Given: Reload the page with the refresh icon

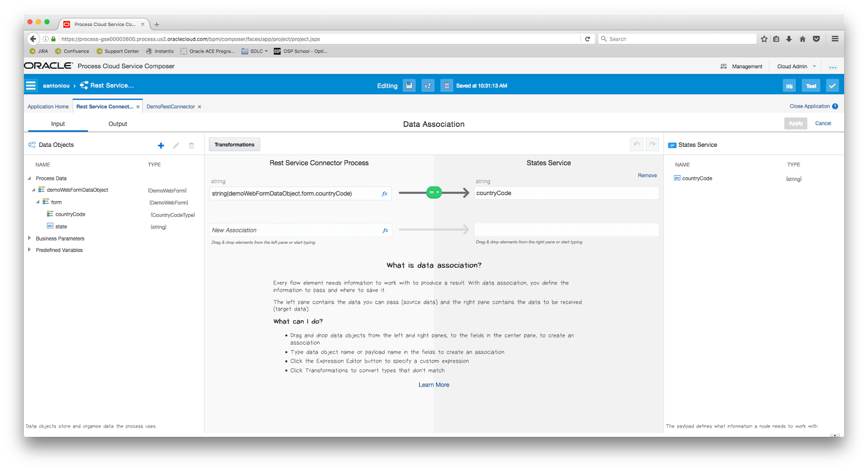Looking at the screenshot, I should click(588, 39).
